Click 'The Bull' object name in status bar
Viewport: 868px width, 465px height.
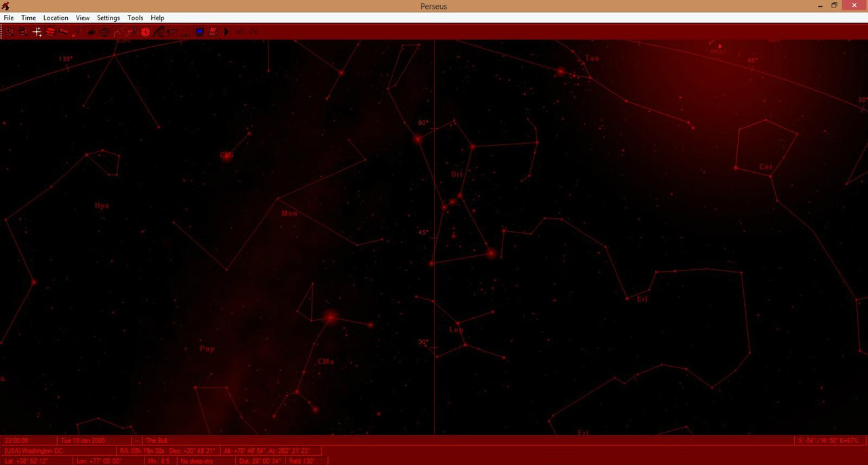157,441
